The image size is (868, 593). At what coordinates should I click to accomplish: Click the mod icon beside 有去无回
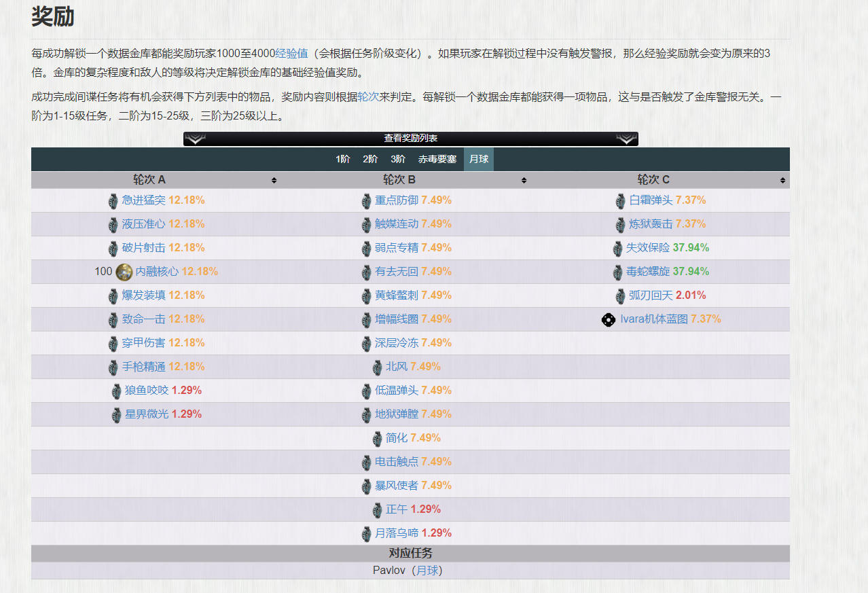click(x=367, y=272)
